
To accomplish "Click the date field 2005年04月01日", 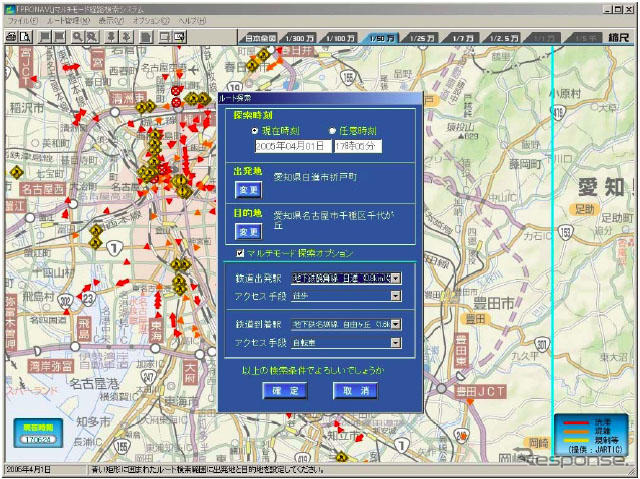I will (292, 146).
